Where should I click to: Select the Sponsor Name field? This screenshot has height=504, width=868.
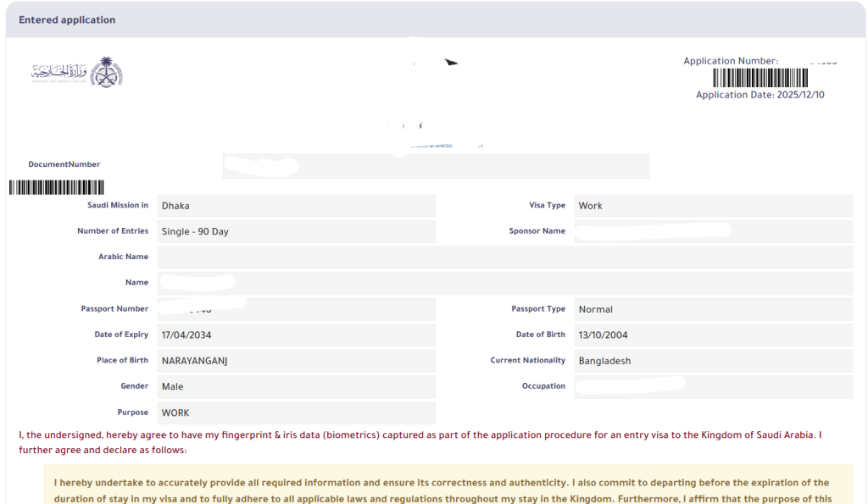pyautogui.click(x=713, y=231)
